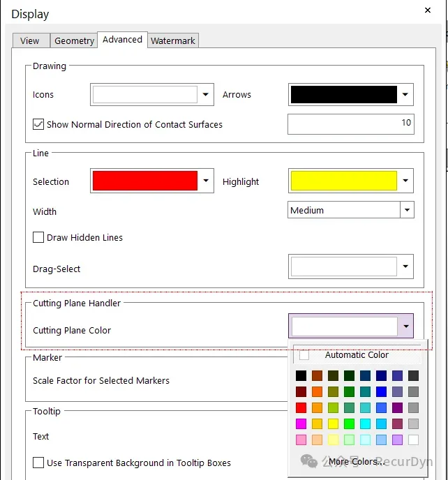The height and width of the screenshot is (480, 448).
Task: Expand the Arrows color dropdown
Action: click(x=405, y=95)
